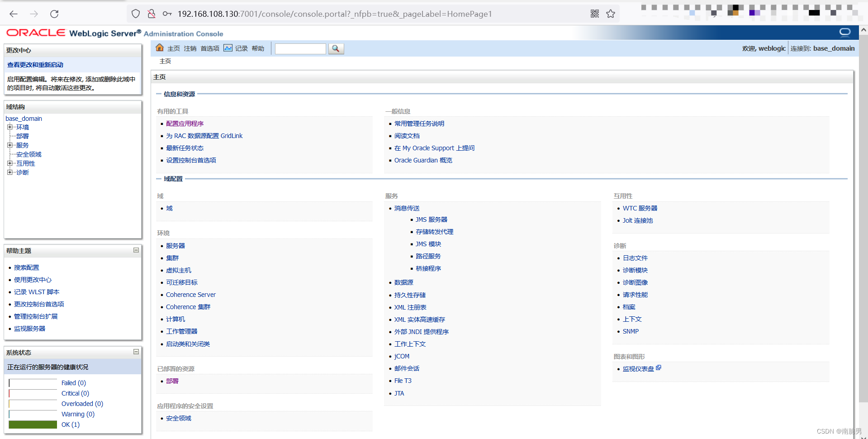Open the shield tracking protection icon
The height and width of the screenshot is (439, 868).
coord(136,14)
